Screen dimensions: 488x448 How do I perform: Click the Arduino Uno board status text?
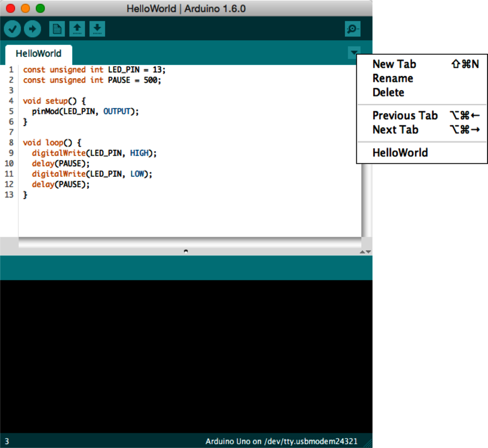[282, 441]
